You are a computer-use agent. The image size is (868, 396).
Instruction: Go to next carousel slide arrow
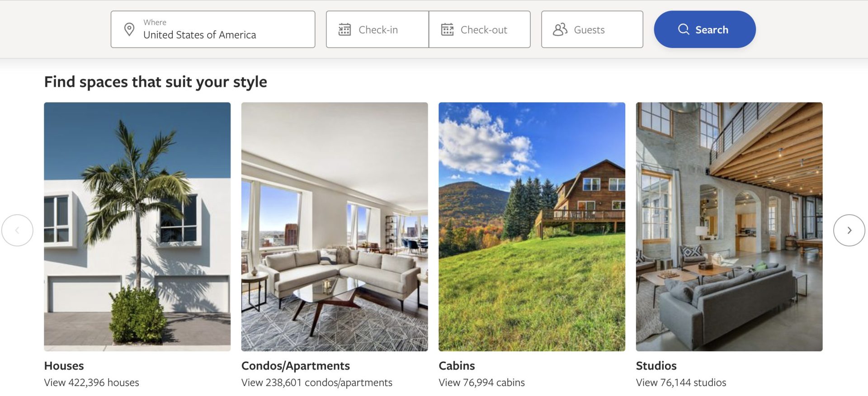(849, 230)
